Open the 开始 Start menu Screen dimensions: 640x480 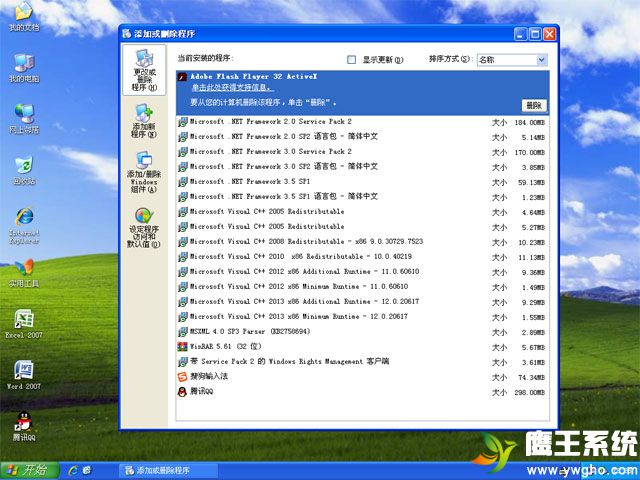[x=29, y=471]
